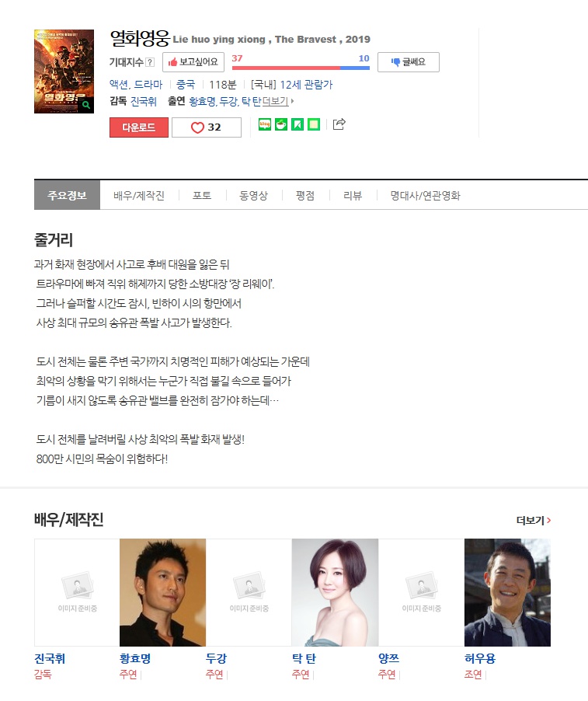Share to Naver blog icon
The height and width of the screenshot is (701, 588).
[x=265, y=124]
